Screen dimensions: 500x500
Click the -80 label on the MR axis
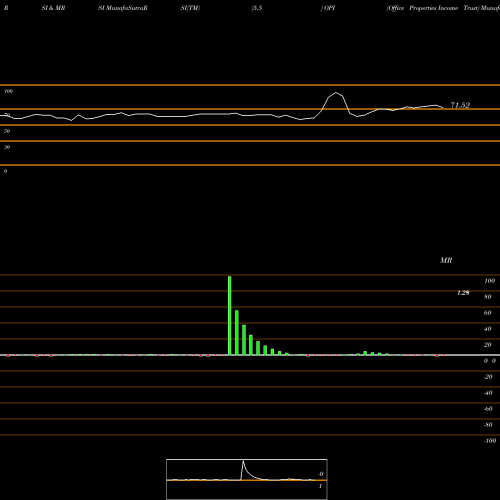pos(488,425)
